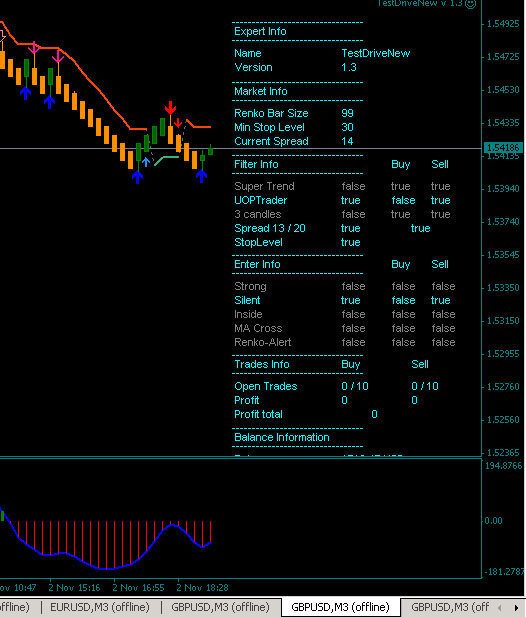Click the Spread 13 / 20 label
The height and width of the screenshot is (617, 526).
click(270, 228)
